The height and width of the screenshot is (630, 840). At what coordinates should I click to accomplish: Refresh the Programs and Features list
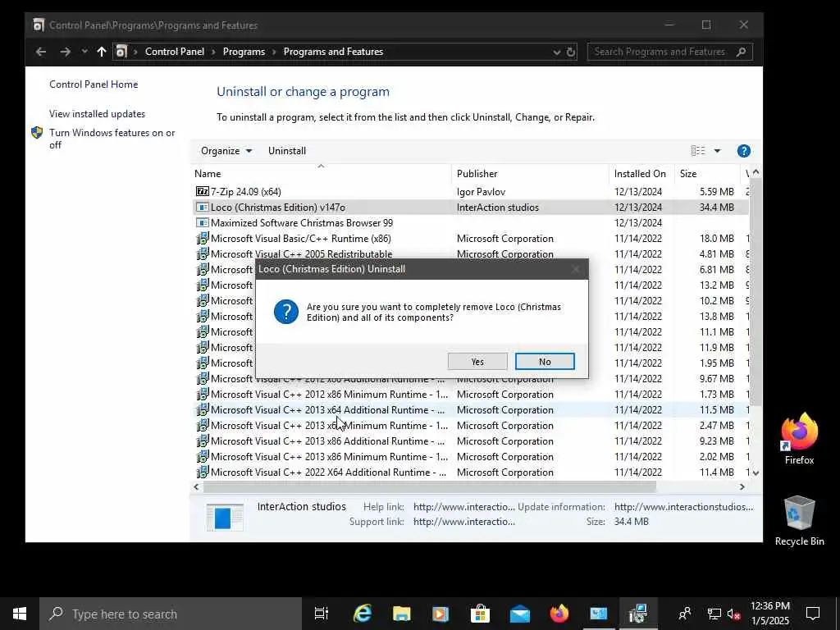571,52
